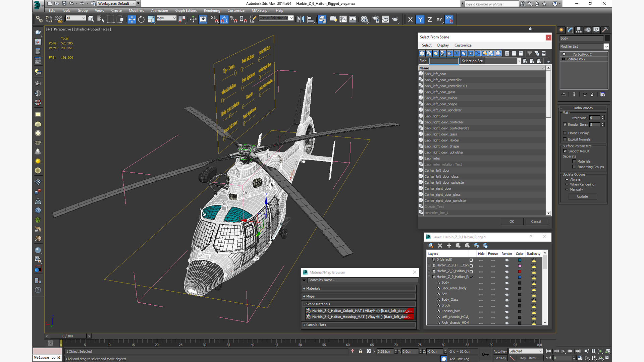Toggle the Smooth Result checkbox
The image size is (644, 362).
point(565,151)
